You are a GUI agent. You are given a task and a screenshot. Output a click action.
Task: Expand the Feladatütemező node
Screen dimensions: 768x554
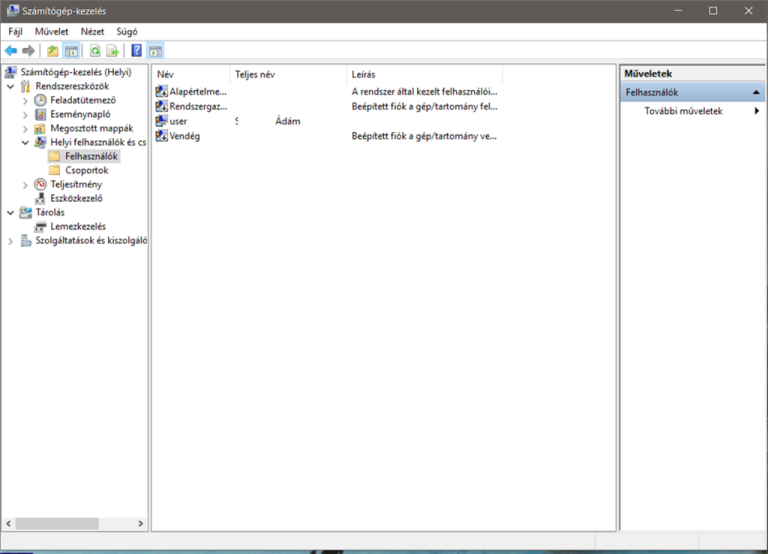(x=25, y=101)
